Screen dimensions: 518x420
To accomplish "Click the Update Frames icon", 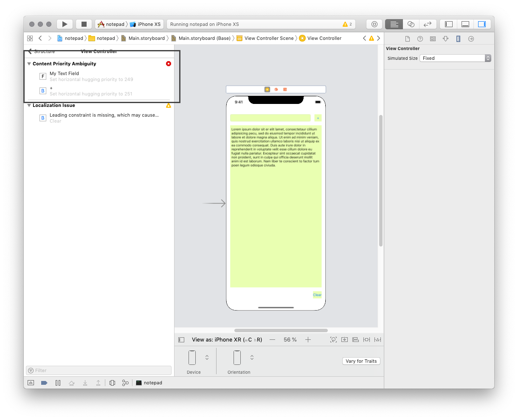I will 333,339.
